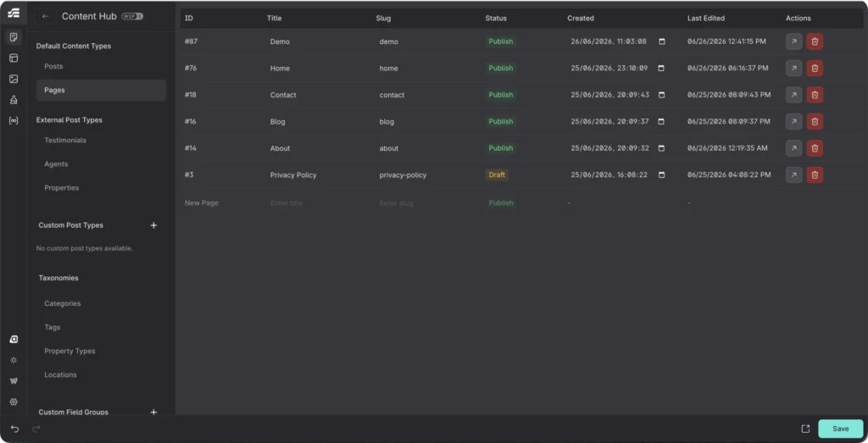Click the app logo icon
Image resolution: width=868 pixels, height=443 pixels.
pos(14,13)
